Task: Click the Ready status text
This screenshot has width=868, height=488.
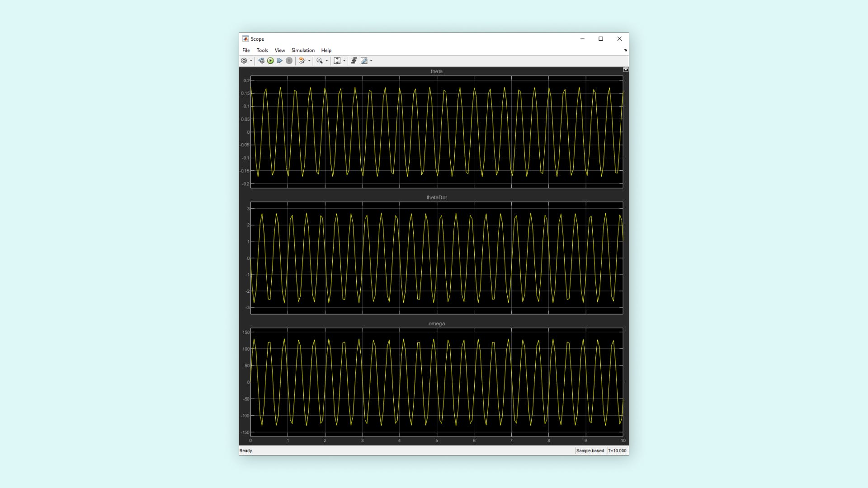Action: [246, 450]
